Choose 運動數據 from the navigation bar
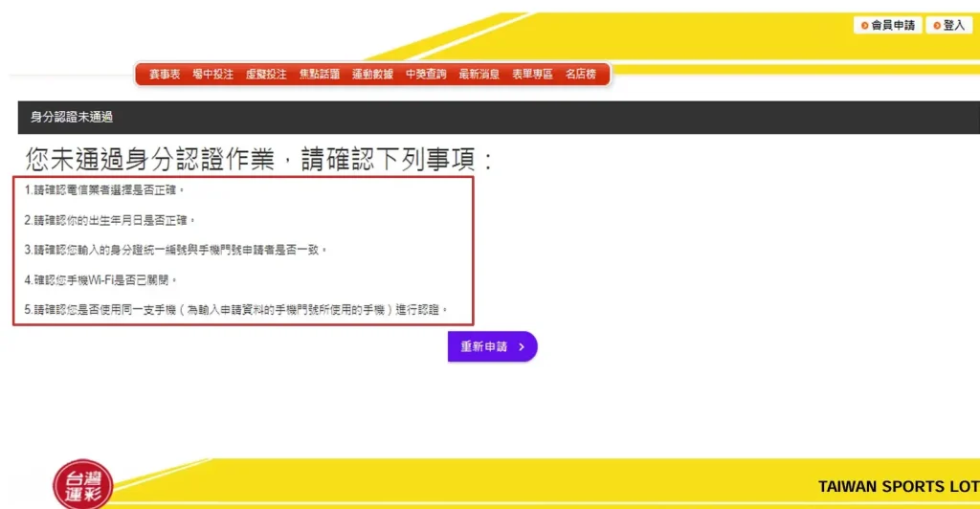980x509 pixels. coord(372,75)
